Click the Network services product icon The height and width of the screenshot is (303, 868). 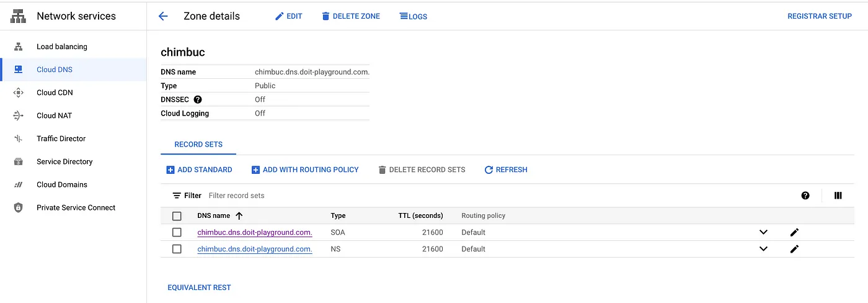pos(17,16)
